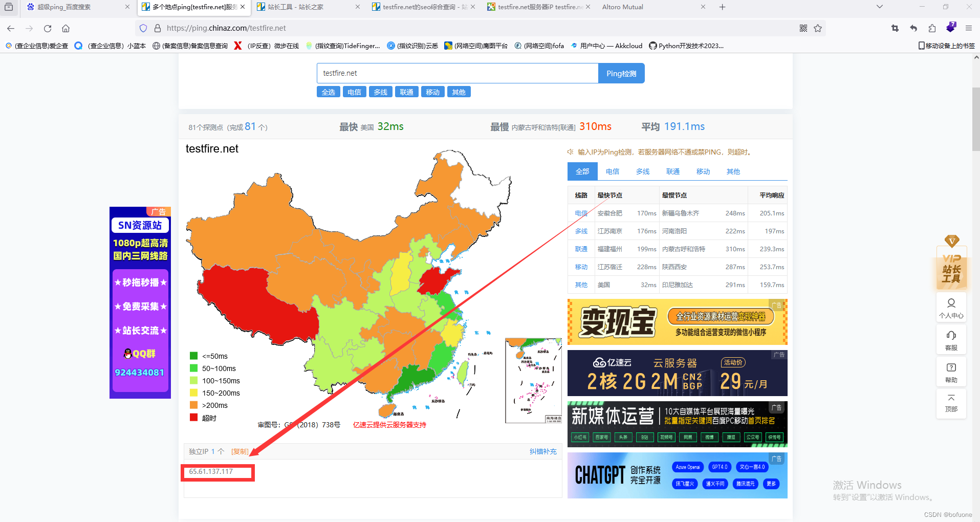Screen dimensions: 980x522
Task: Select the 移动 tab in results panel
Action: [x=703, y=171]
